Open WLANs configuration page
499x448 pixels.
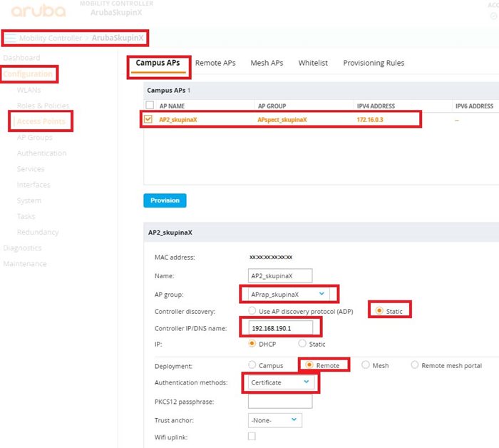29,90
